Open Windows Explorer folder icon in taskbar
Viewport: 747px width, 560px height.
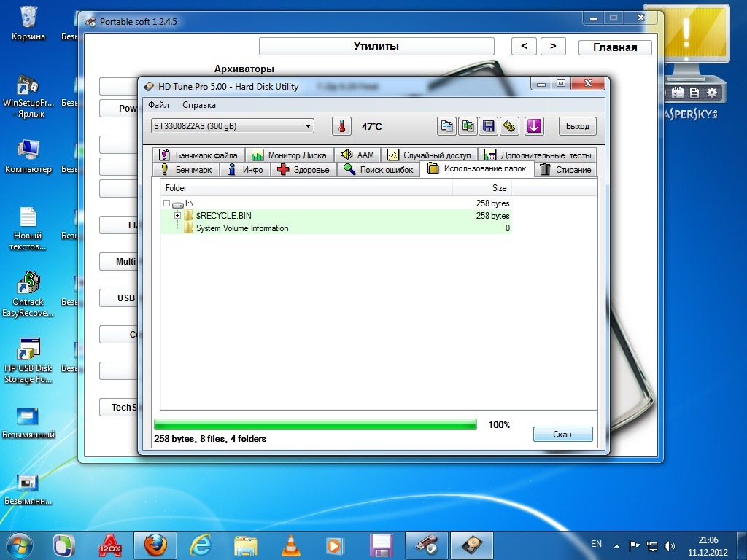tap(246, 545)
